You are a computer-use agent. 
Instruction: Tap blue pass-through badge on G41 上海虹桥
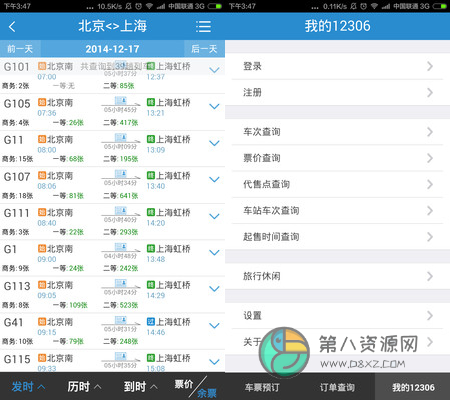tap(151, 321)
